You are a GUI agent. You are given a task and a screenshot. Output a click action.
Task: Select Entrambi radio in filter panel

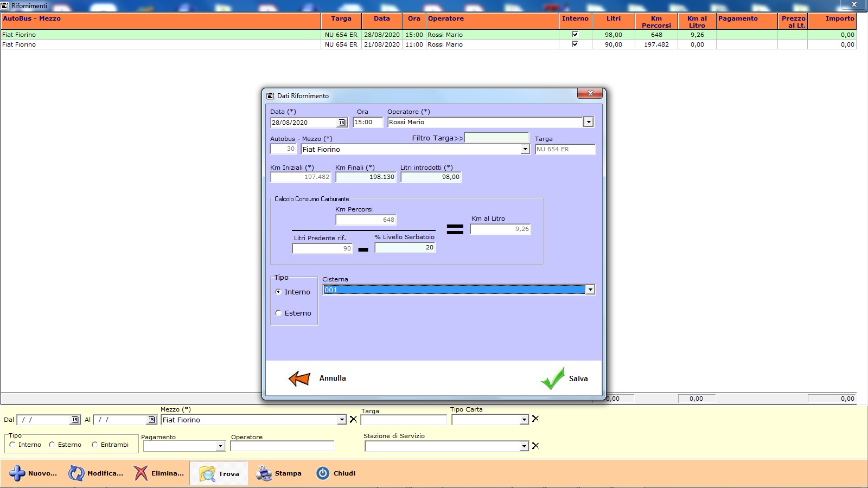[x=94, y=445]
